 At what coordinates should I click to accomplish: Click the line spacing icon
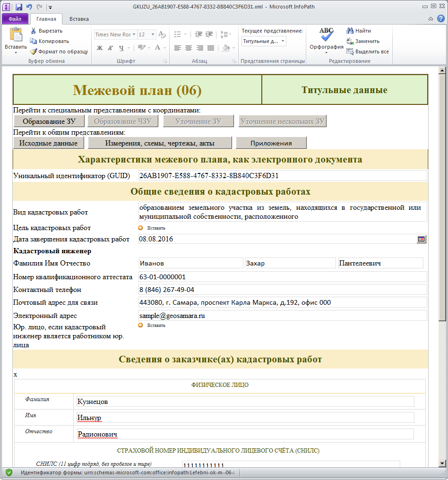224,34
